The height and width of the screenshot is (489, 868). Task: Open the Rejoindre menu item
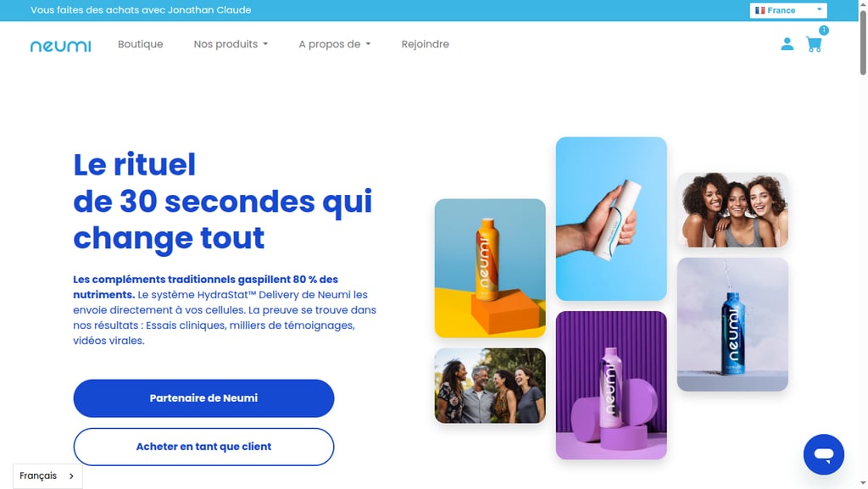(426, 44)
